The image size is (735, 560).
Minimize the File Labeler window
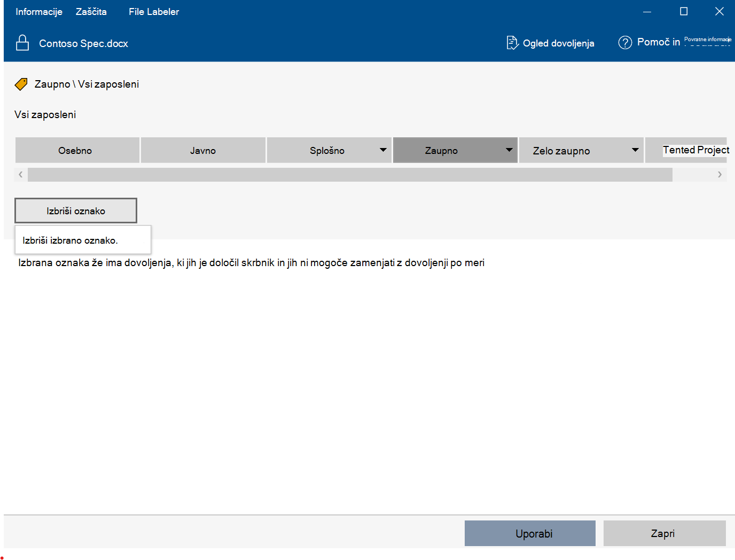(x=647, y=12)
